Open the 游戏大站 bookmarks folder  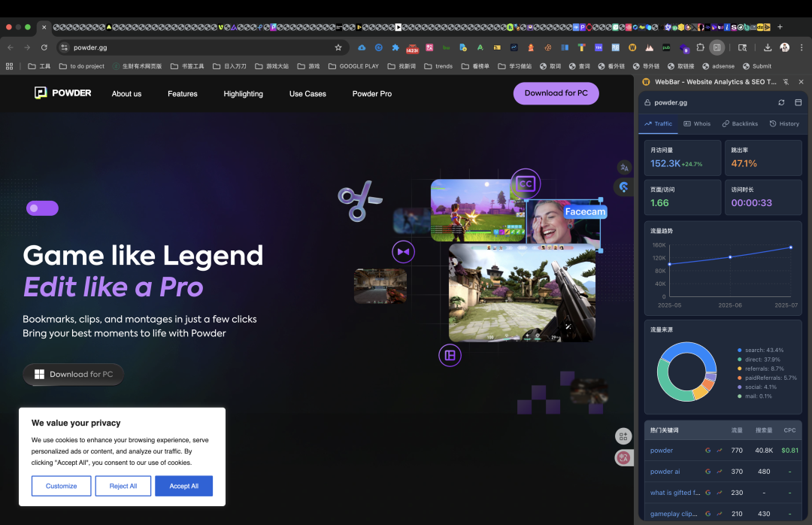[x=272, y=66]
